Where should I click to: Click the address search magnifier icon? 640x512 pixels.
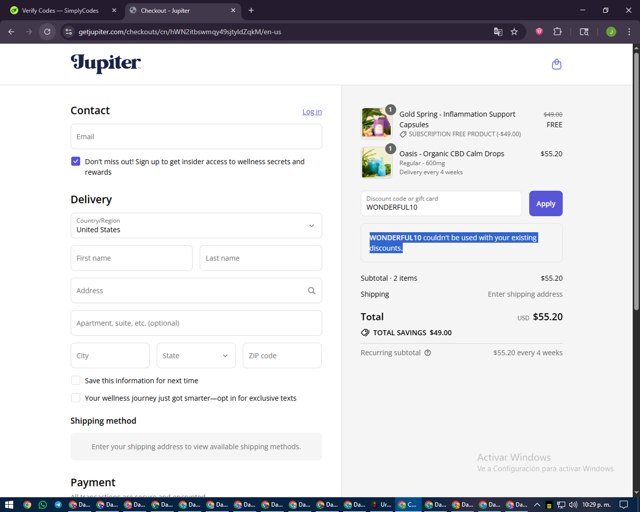click(x=311, y=291)
